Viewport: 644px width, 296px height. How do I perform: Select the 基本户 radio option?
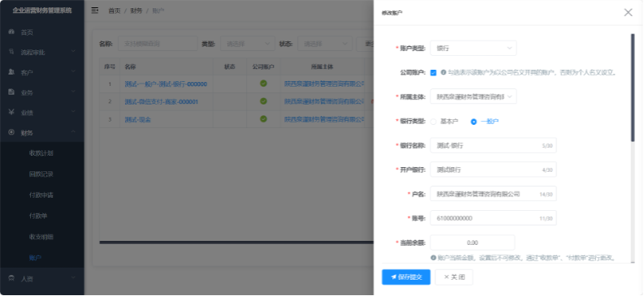(x=434, y=122)
